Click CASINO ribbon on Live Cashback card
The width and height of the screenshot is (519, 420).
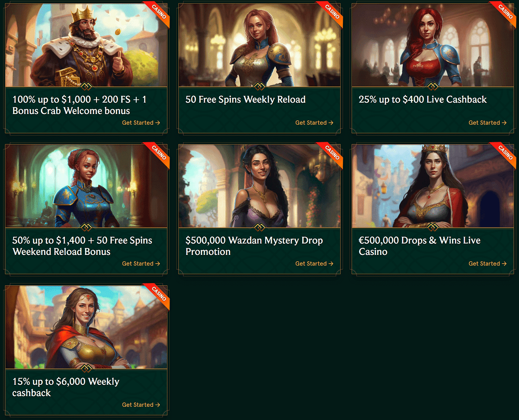[505, 13]
